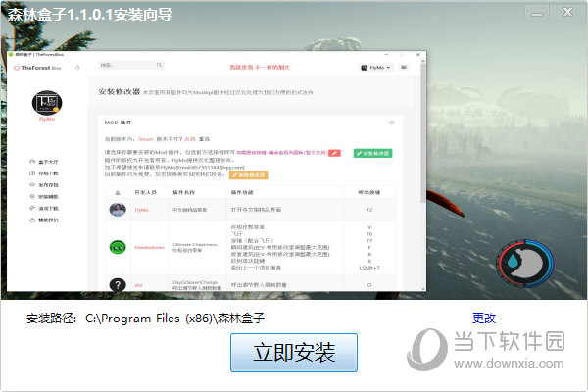The width and height of the screenshot is (588, 392).
Task: Click the search field in TheForest Box preview
Action: point(130,65)
